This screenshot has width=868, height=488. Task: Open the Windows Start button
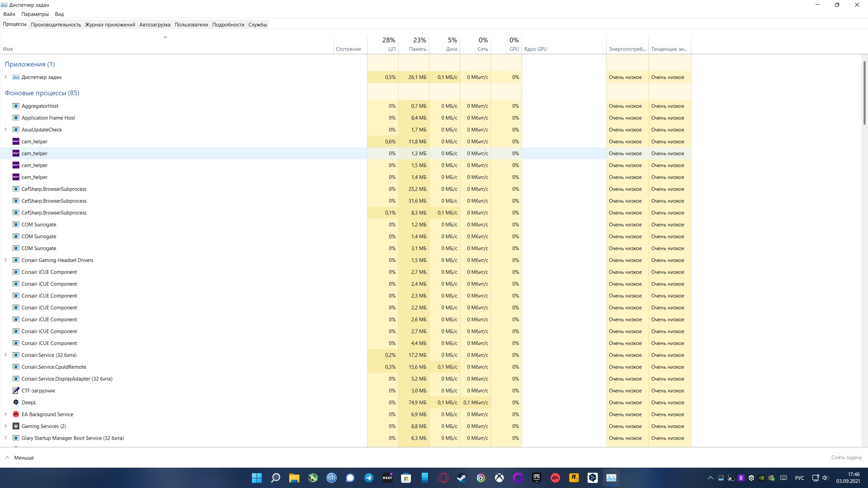[257, 478]
